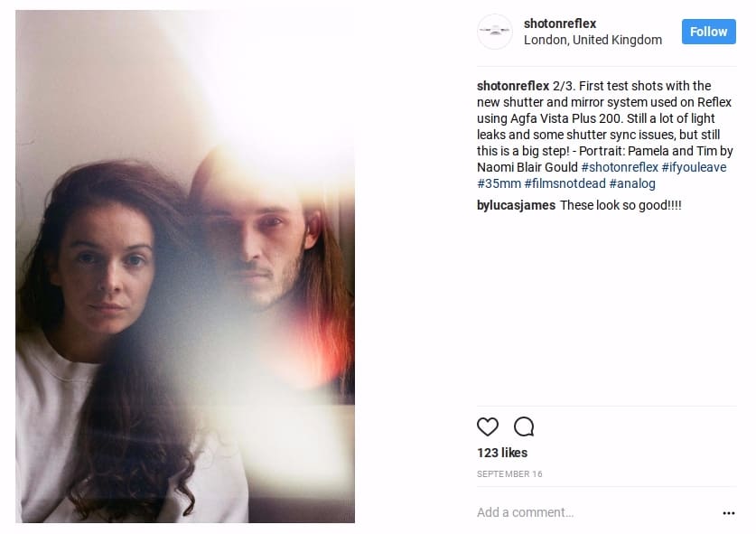Follow the shotonreflex account
The image size is (756, 534).
tap(708, 32)
